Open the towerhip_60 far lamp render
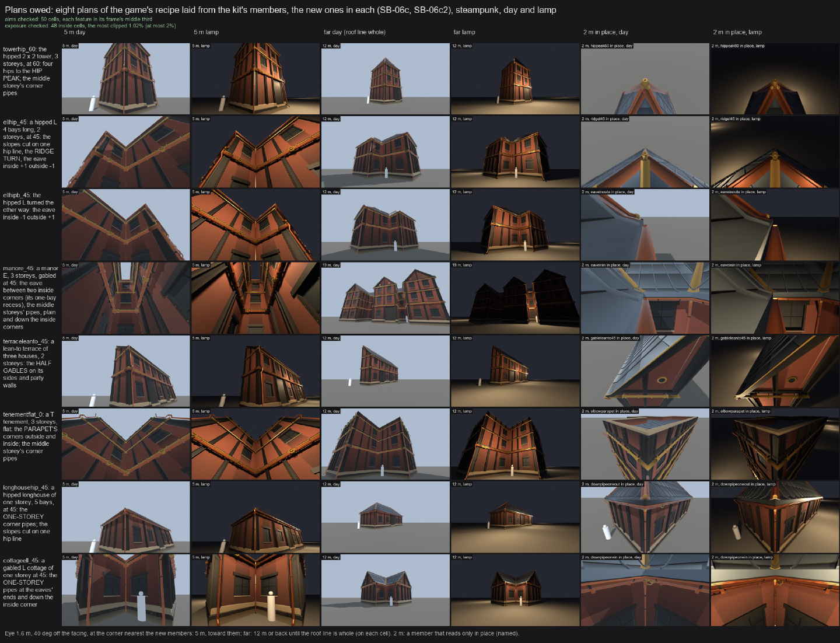840x643 pixels. (x=515, y=79)
